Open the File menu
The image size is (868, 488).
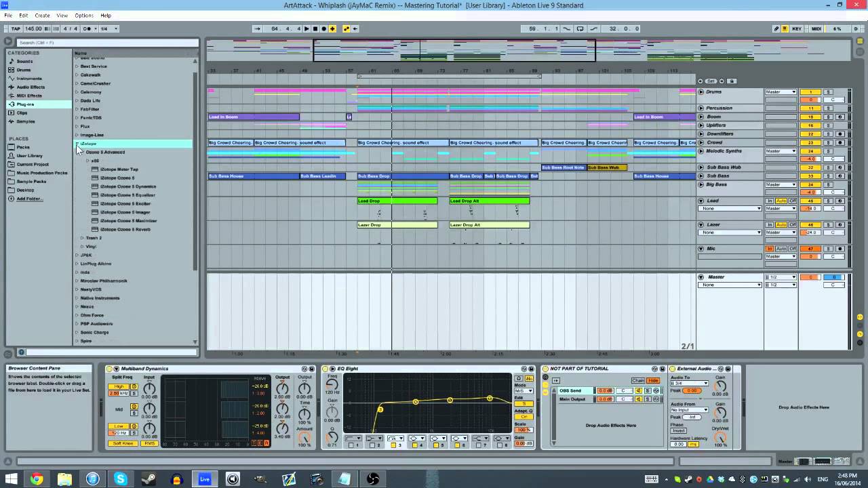(x=8, y=15)
